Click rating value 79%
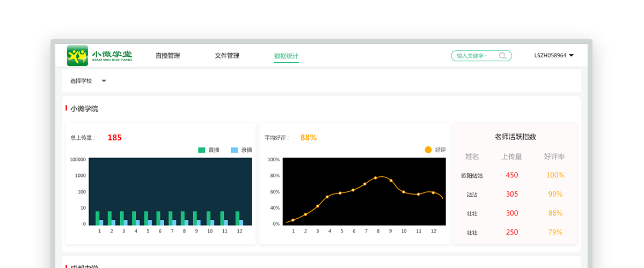Viewport: 644px width, 268px height. point(555,233)
